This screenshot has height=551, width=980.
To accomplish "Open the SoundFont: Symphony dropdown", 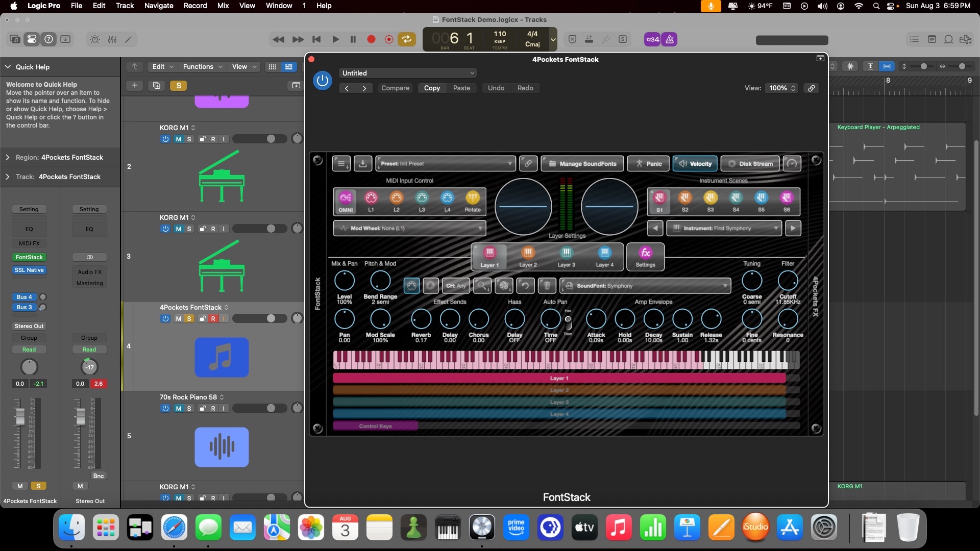I will [645, 286].
